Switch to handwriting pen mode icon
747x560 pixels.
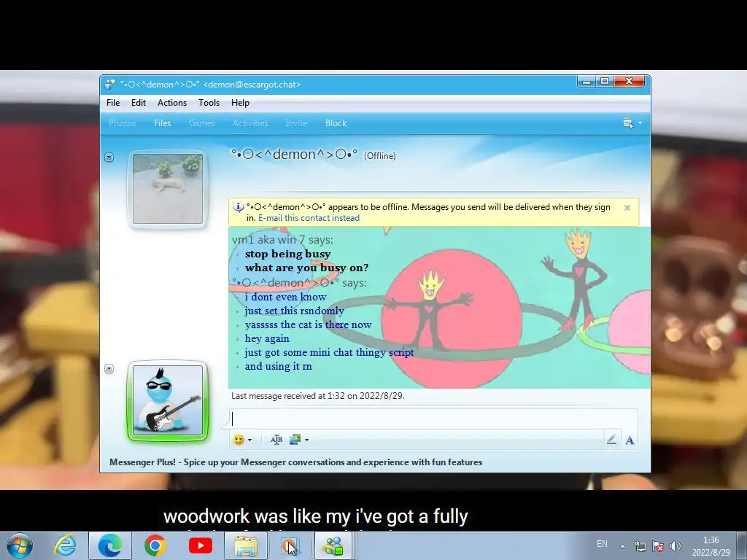(x=612, y=440)
